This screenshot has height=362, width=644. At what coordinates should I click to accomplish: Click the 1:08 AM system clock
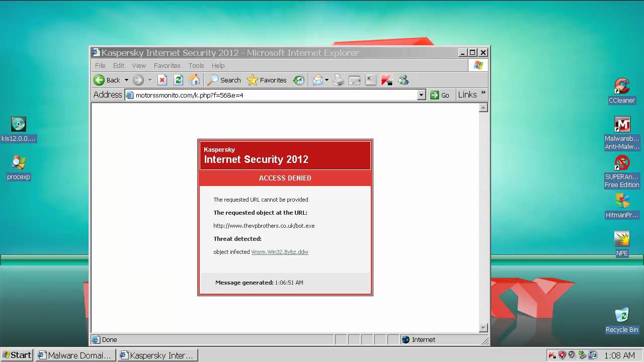pyautogui.click(x=620, y=355)
